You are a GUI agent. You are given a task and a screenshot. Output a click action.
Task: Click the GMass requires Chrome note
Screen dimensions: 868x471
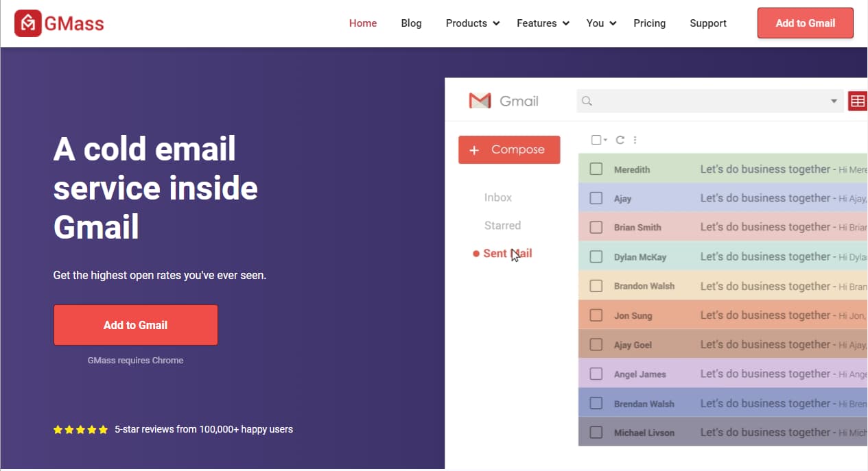135,361
